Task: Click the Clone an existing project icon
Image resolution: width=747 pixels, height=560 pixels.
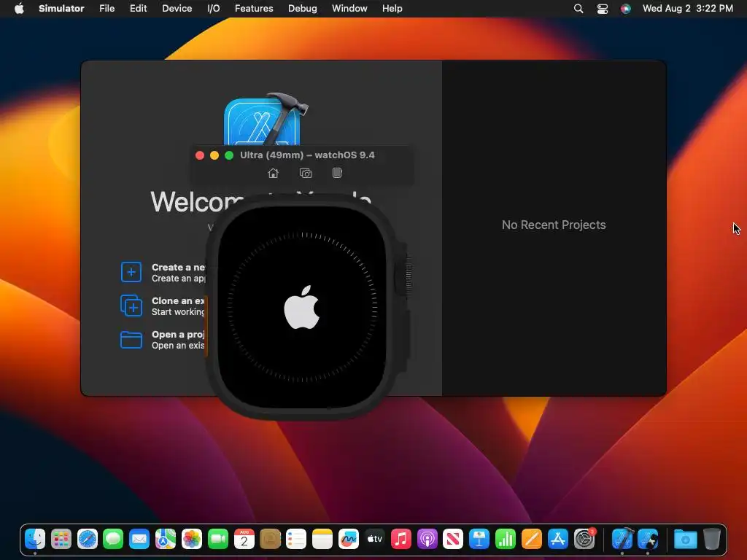Action: [x=131, y=306]
